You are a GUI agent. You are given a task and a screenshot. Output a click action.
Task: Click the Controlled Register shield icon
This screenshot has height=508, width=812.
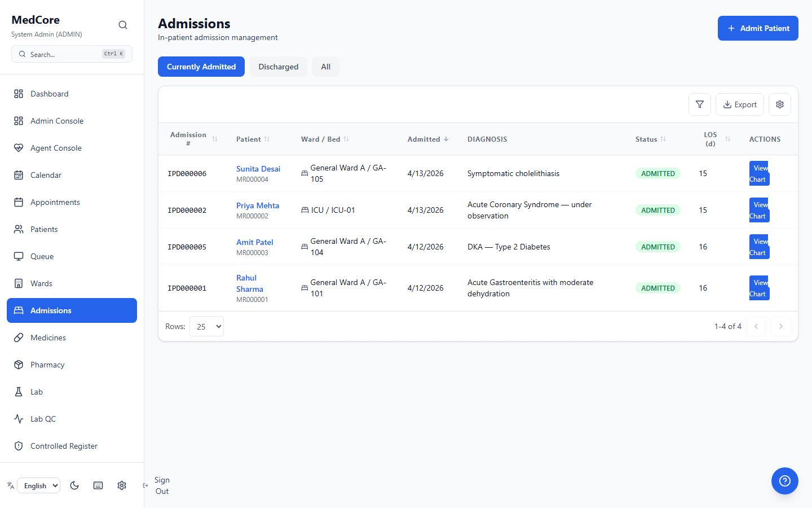[x=19, y=446]
